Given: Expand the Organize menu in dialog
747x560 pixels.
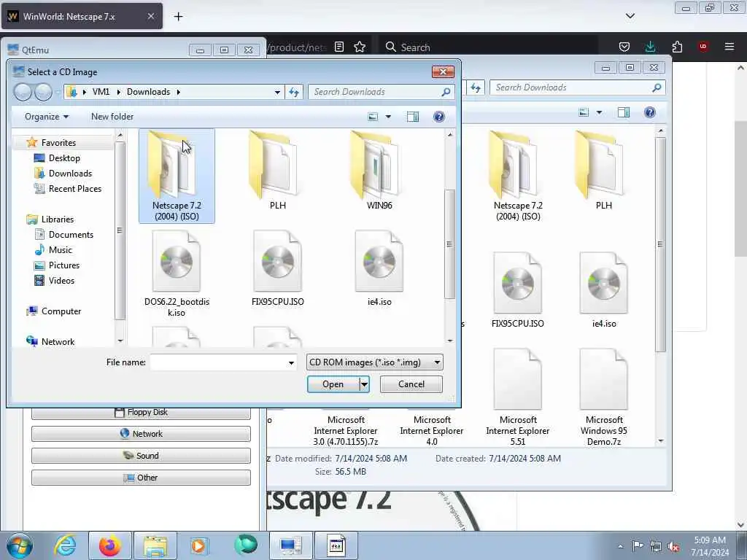Looking at the screenshot, I should (x=46, y=117).
